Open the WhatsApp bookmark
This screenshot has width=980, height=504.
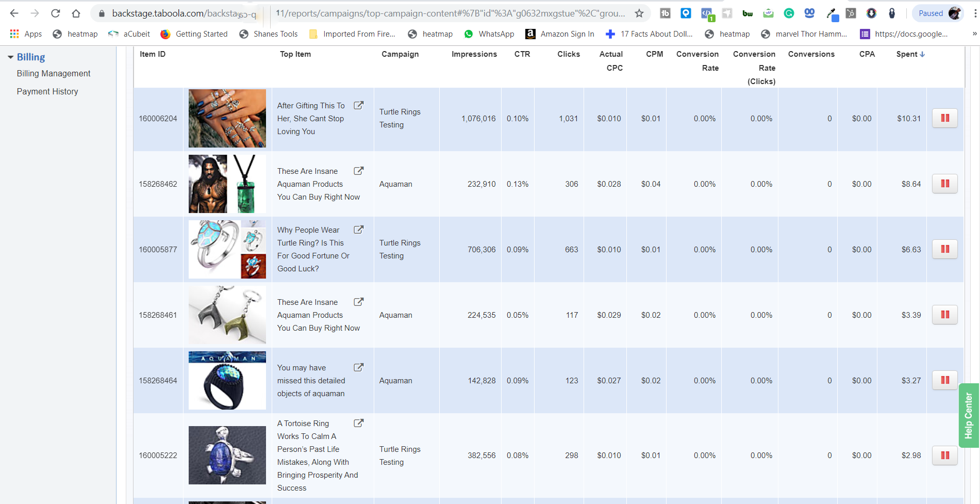tap(489, 34)
